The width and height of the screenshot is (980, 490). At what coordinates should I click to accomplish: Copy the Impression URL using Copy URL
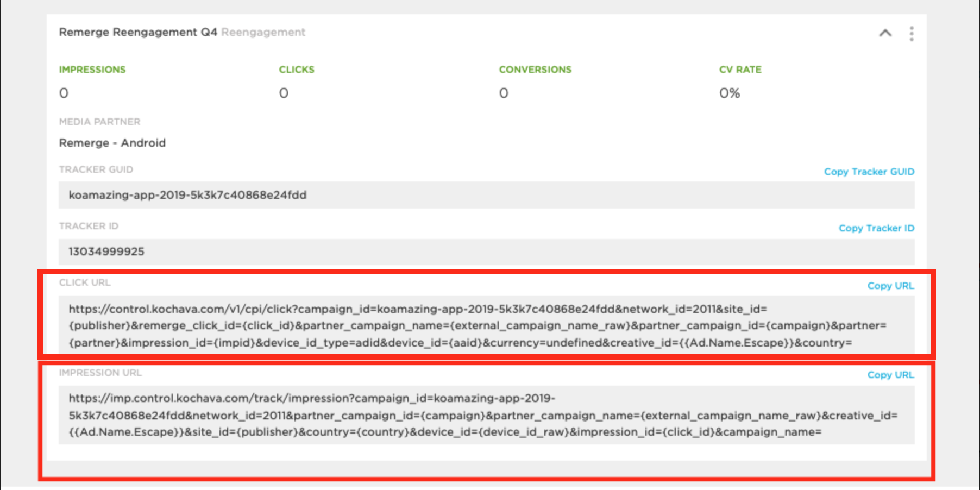890,375
